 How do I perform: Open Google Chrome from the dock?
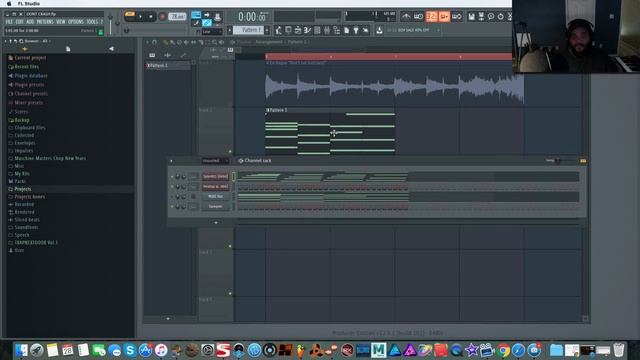[503, 350]
